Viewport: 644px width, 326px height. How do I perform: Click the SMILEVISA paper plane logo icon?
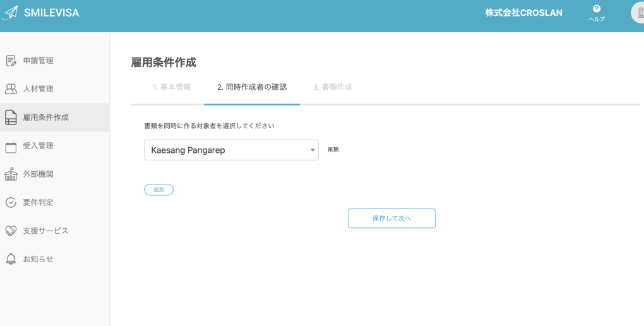coord(10,13)
